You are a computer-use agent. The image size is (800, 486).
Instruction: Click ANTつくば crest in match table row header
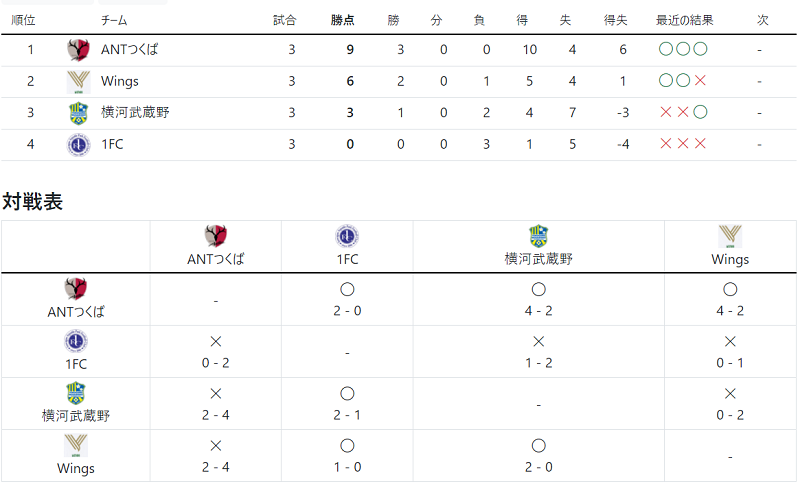tap(76, 289)
